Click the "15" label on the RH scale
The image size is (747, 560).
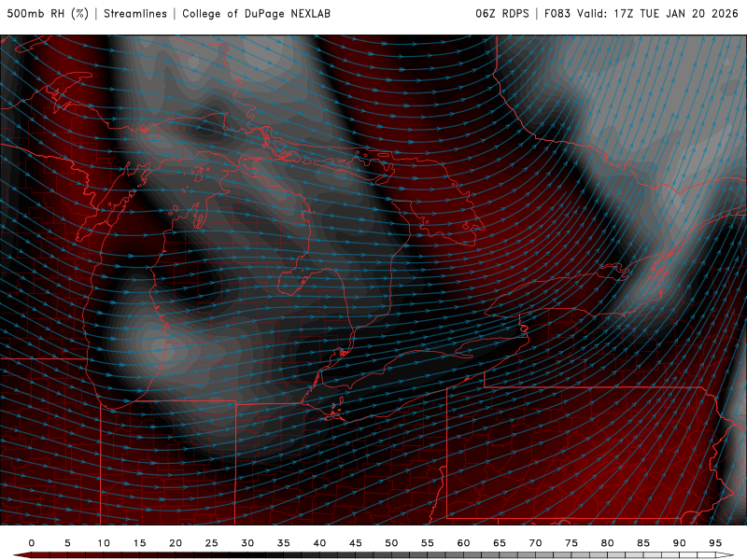pyautogui.click(x=139, y=543)
